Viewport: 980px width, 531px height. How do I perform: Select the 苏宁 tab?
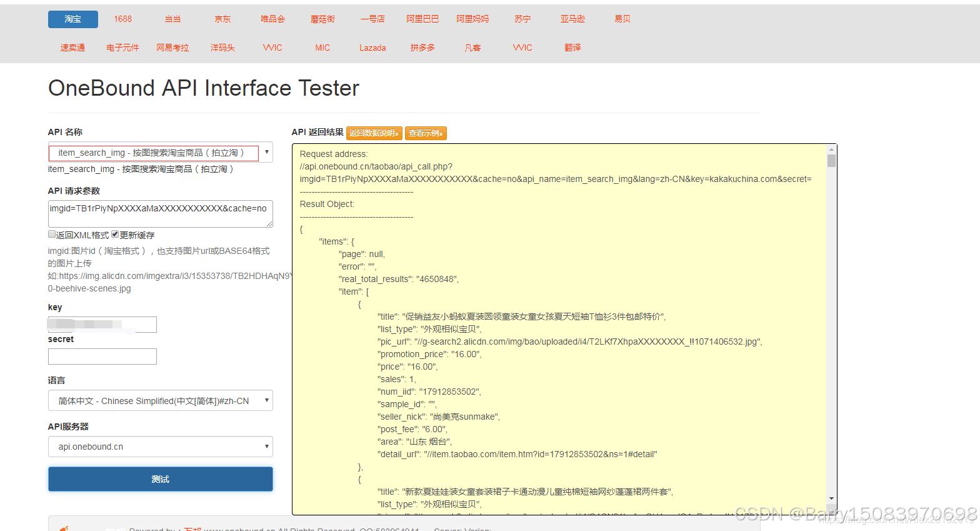[523, 19]
